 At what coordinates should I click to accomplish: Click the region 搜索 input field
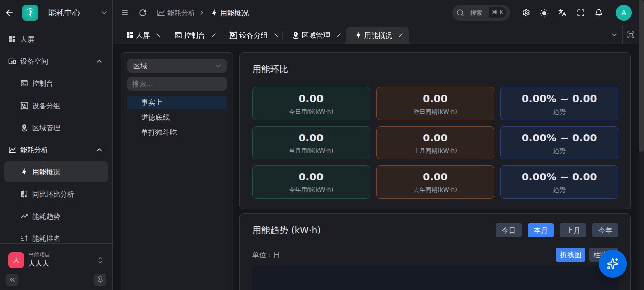tap(177, 84)
